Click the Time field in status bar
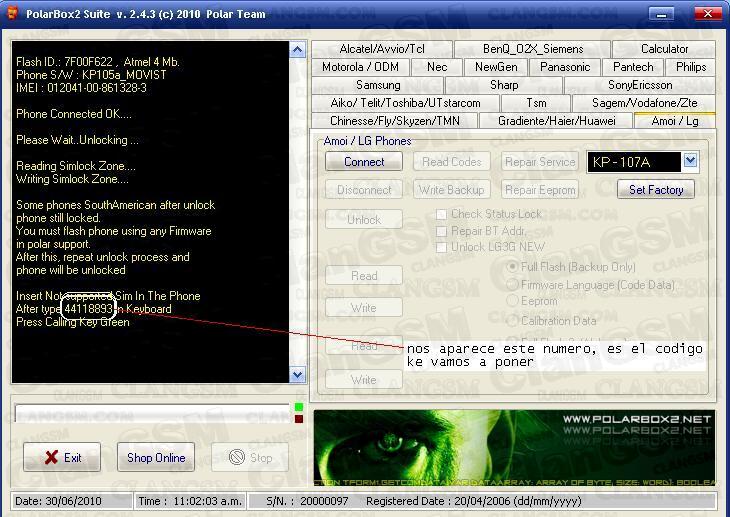Image resolution: width=730 pixels, height=517 pixels. click(x=190, y=501)
